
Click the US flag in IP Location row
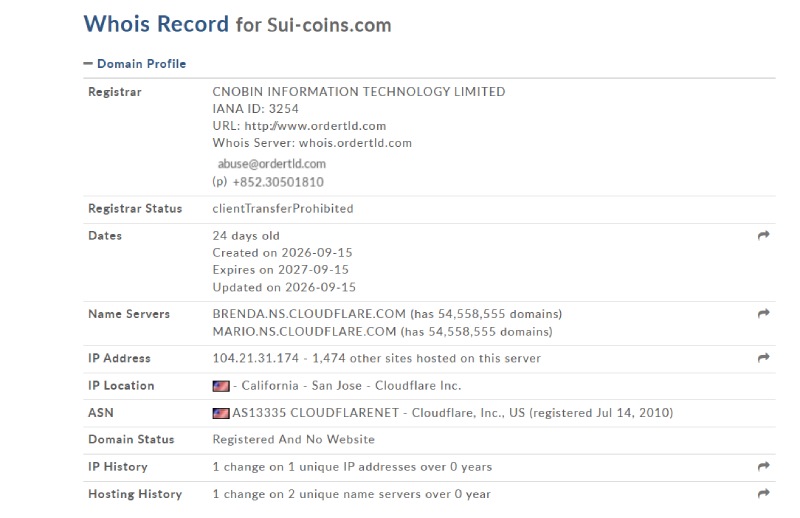[221, 386]
